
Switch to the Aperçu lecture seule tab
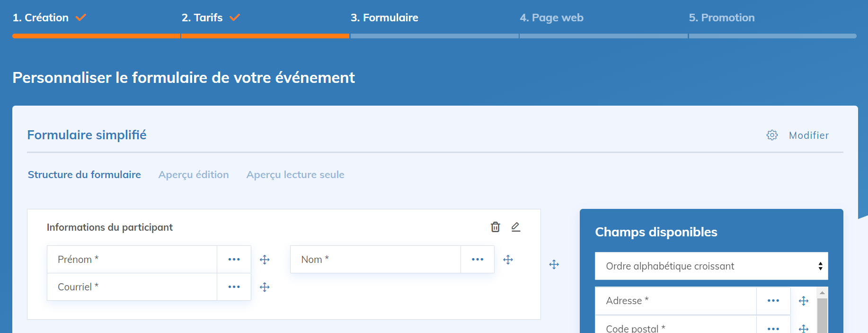coord(295,175)
